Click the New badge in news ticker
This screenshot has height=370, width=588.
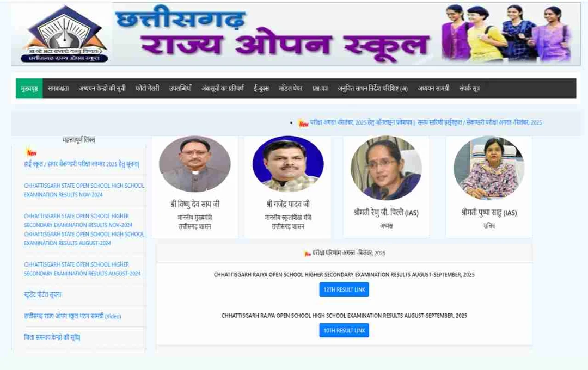click(x=303, y=124)
